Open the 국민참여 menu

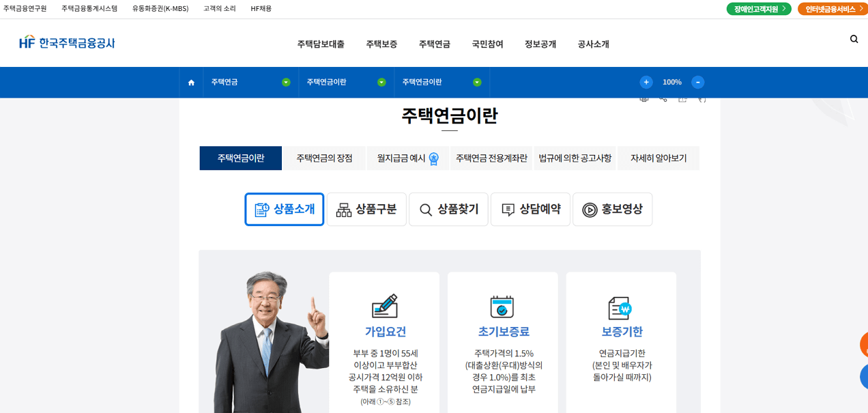487,43
